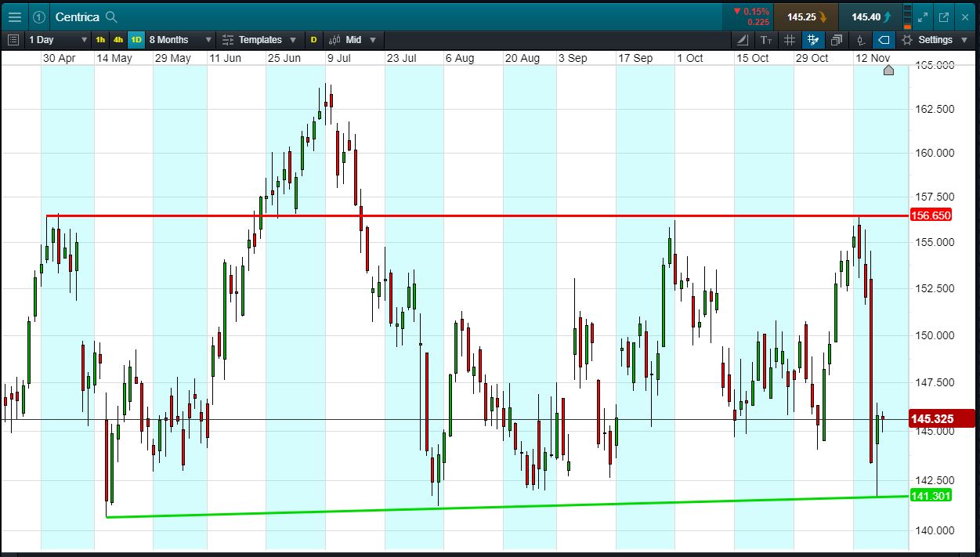Image resolution: width=980 pixels, height=557 pixels.
Task: Click the candlestick order marker icon
Action: 861,39
